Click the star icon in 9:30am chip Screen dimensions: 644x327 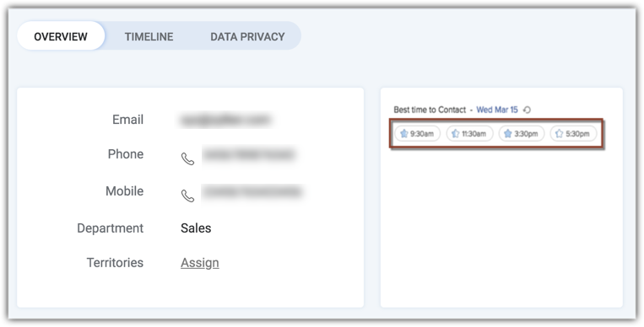[404, 134]
